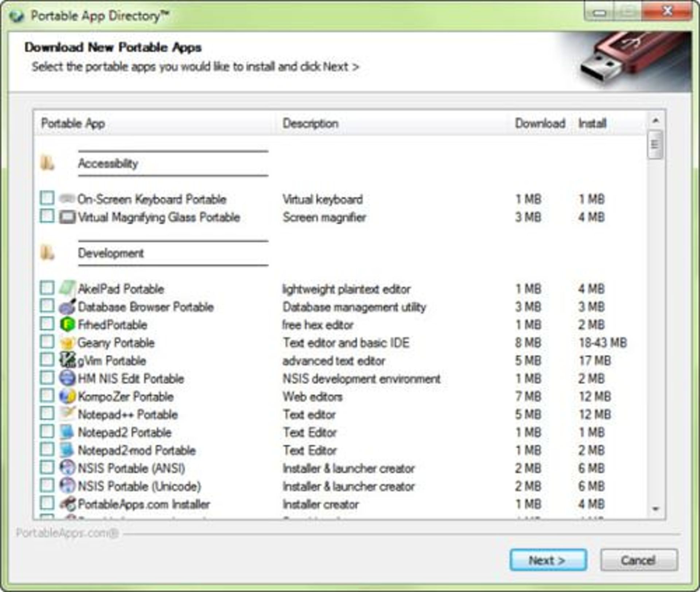Viewport: 700px width, 592px height.
Task: Tick the Notepad++ Portable checkbox
Action: [47, 413]
